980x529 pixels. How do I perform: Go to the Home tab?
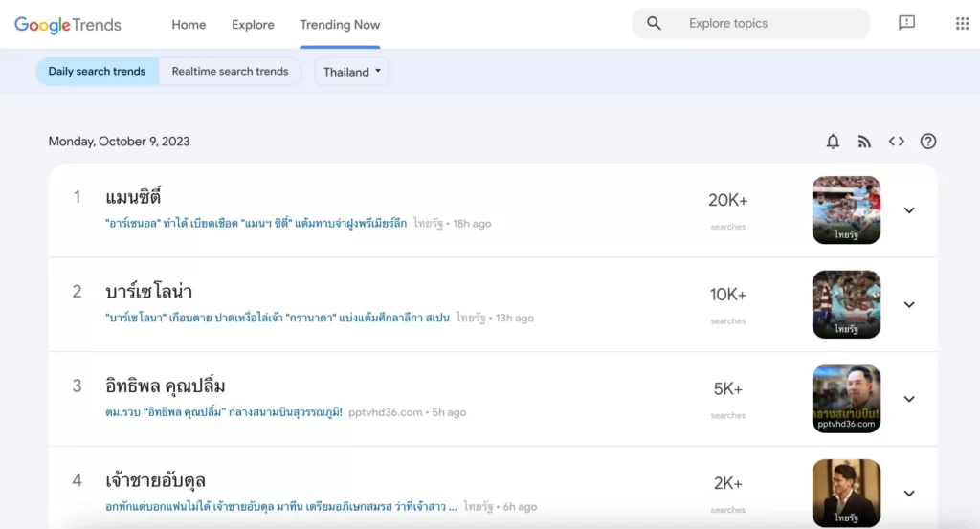[189, 25]
